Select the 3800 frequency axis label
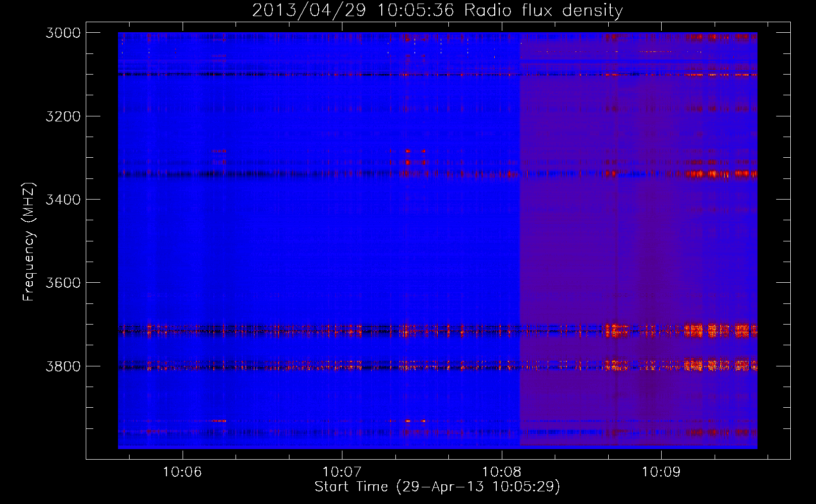The height and width of the screenshot is (504, 816). coord(63,366)
